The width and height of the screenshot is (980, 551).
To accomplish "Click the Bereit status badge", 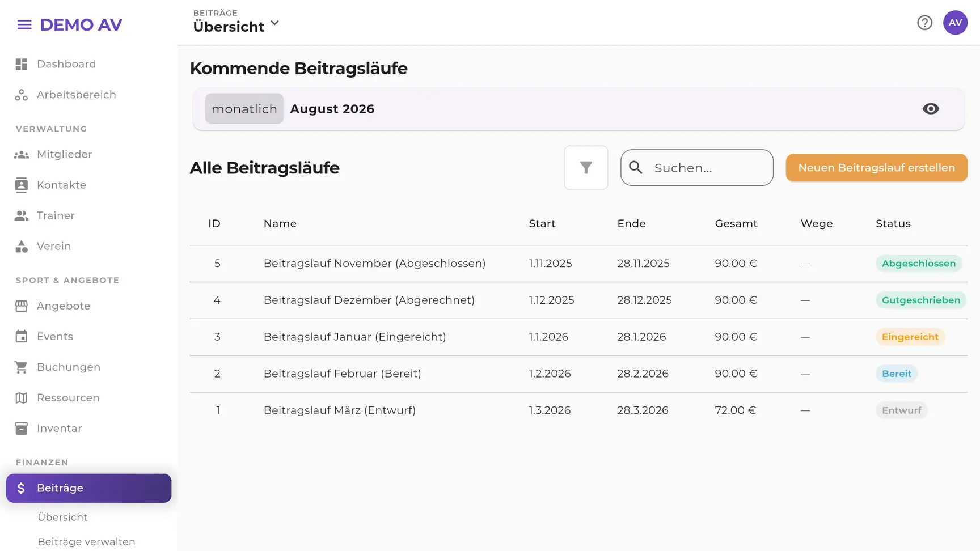I will click(897, 374).
